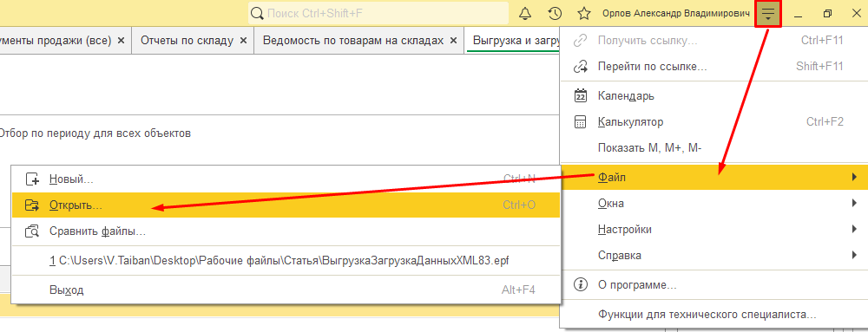
Task: Expand the Настройки submenu
Action: [x=714, y=229]
